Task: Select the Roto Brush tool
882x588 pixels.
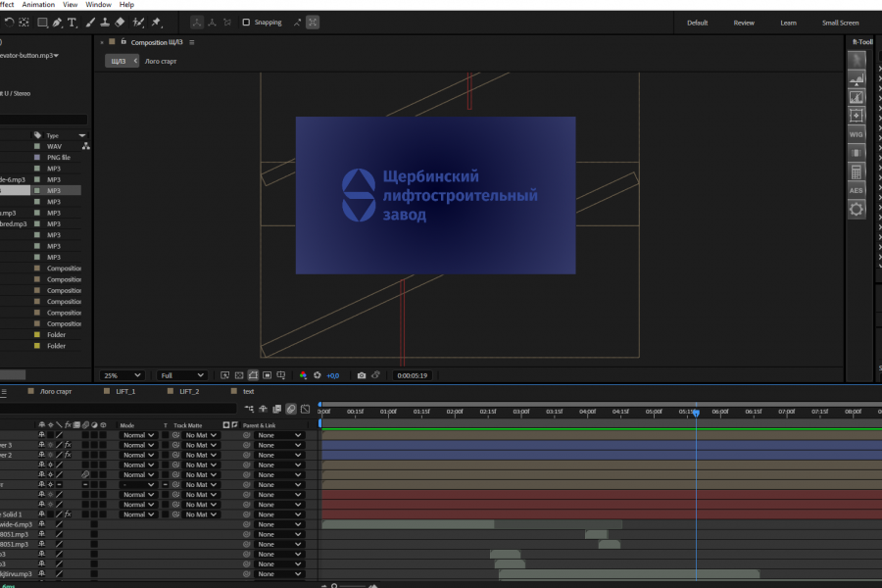Action: (138, 23)
